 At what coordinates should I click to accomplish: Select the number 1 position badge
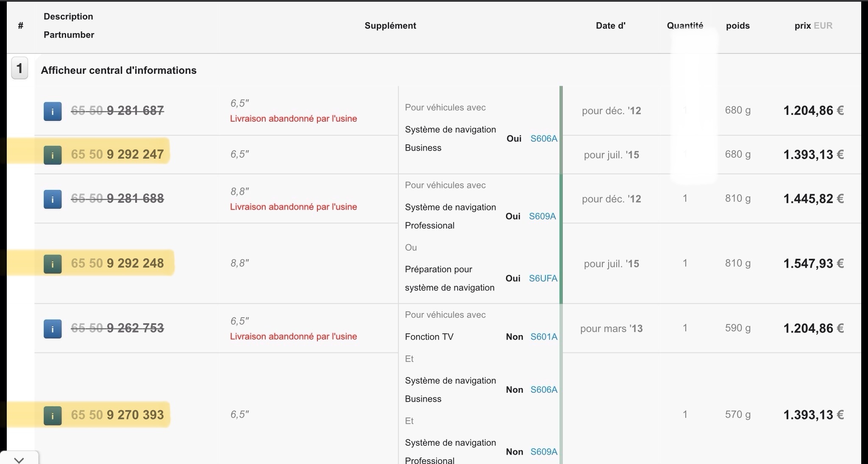(19, 68)
